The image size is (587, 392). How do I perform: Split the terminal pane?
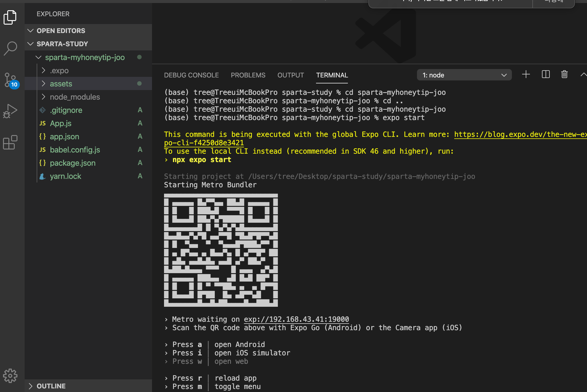pyautogui.click(x=546, y=74)
